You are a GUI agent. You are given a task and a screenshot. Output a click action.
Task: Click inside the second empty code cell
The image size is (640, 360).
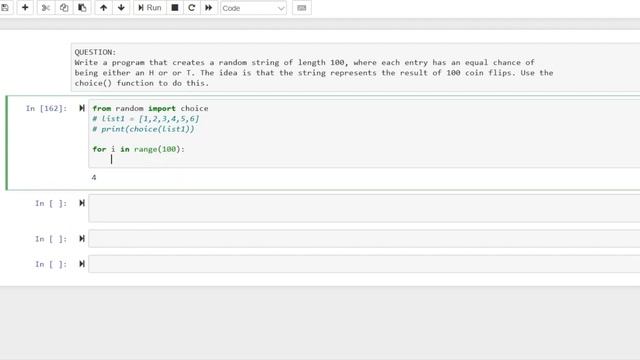pos(364,239)
